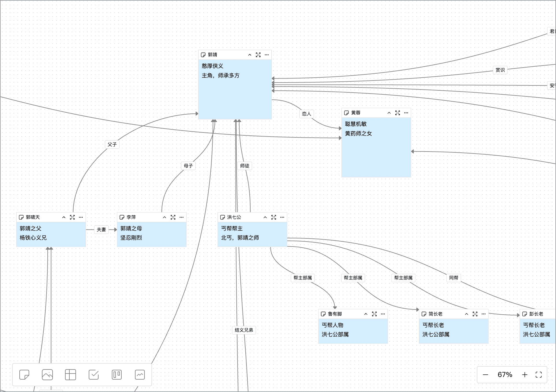556x392 pixels.
Task: Maximize the 郭啸天 card
Action: tap(72, 217)
